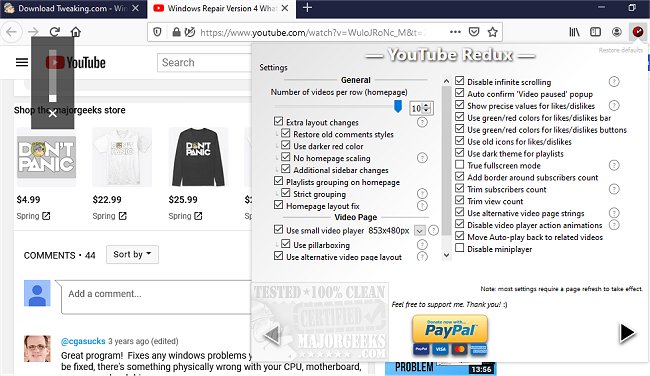This screenshot has width=650, height=376.
Task: Reload the current page
Action: pyautogui.click(x=54, y=32)
